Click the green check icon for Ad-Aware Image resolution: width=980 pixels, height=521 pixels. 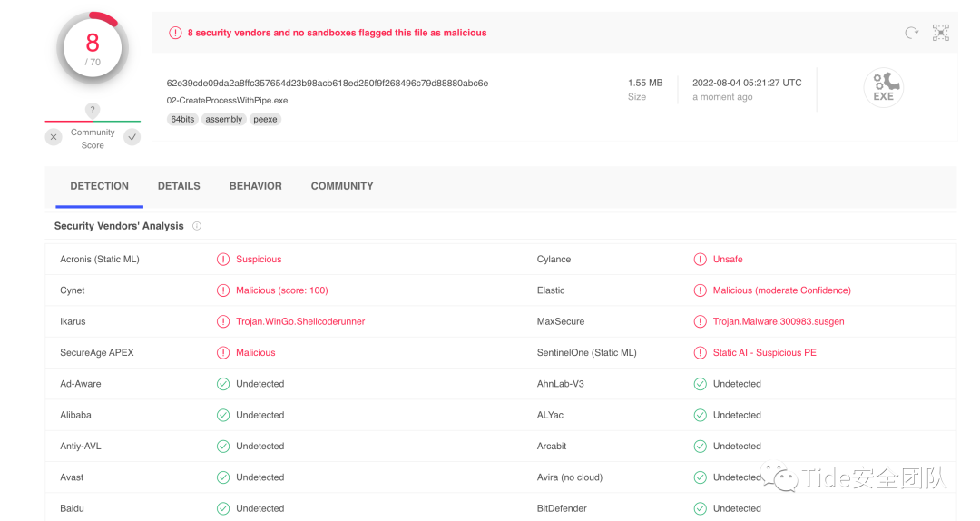point(223,384)
